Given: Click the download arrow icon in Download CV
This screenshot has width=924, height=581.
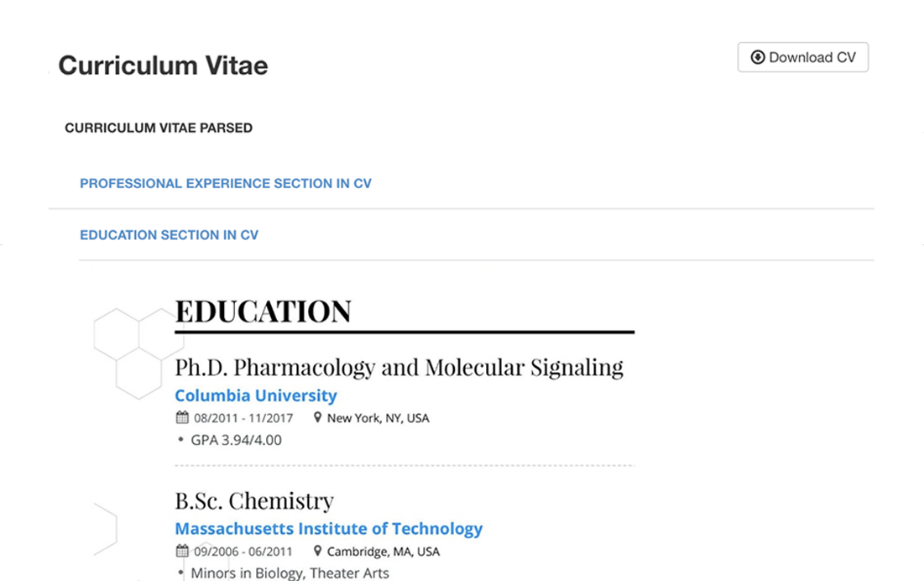Looking at the screenshot, I should (757, 57).
